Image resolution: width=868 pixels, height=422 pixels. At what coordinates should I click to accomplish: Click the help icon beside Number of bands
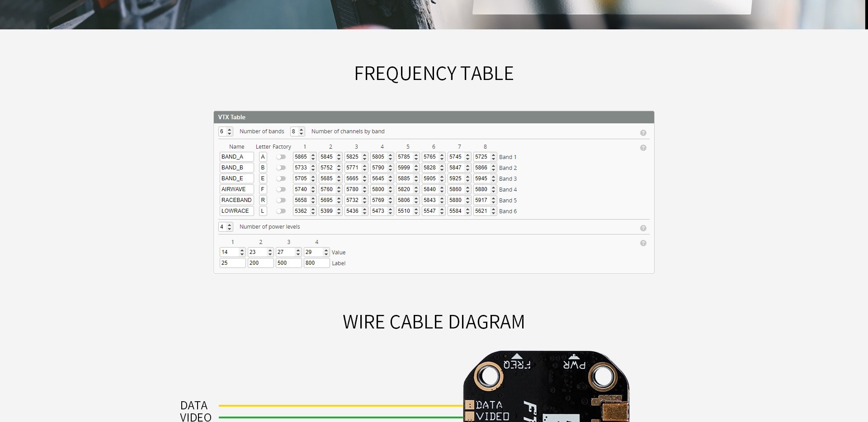coord(643,133)
